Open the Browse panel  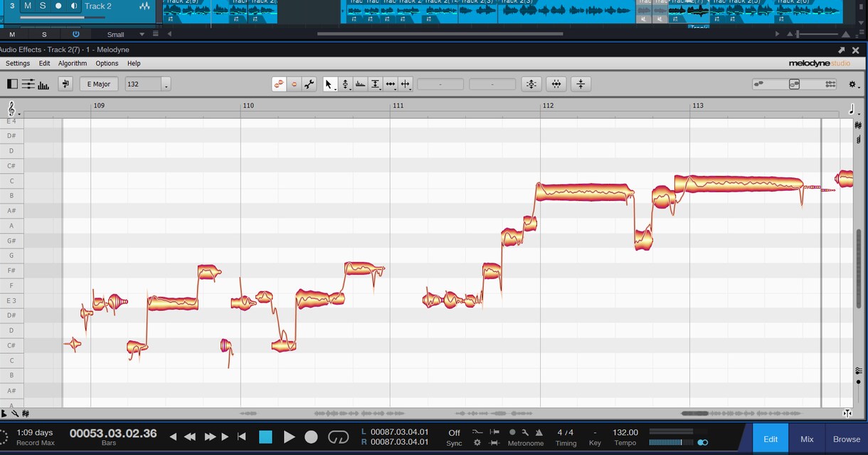847,439
